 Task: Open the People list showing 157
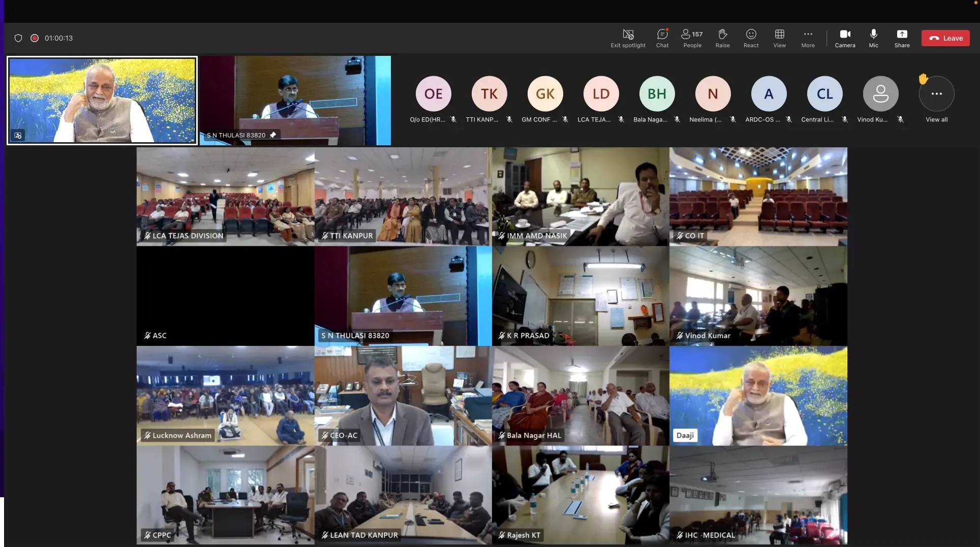692,38
